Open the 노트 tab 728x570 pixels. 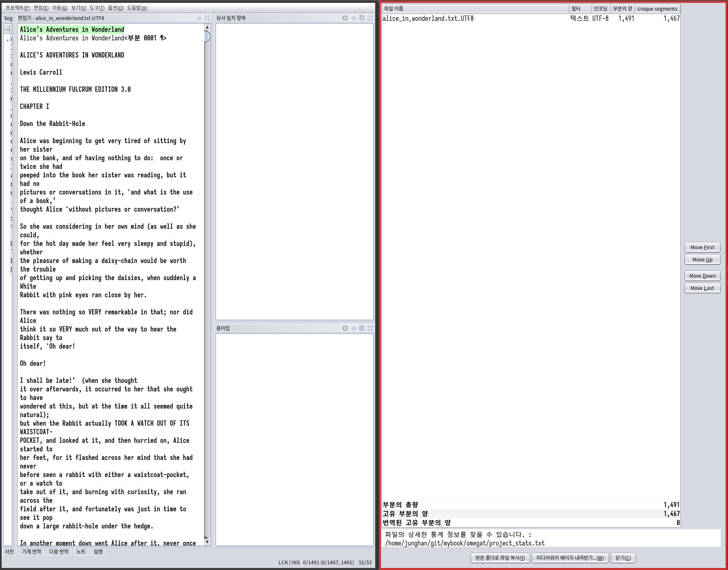coord(81,552)
